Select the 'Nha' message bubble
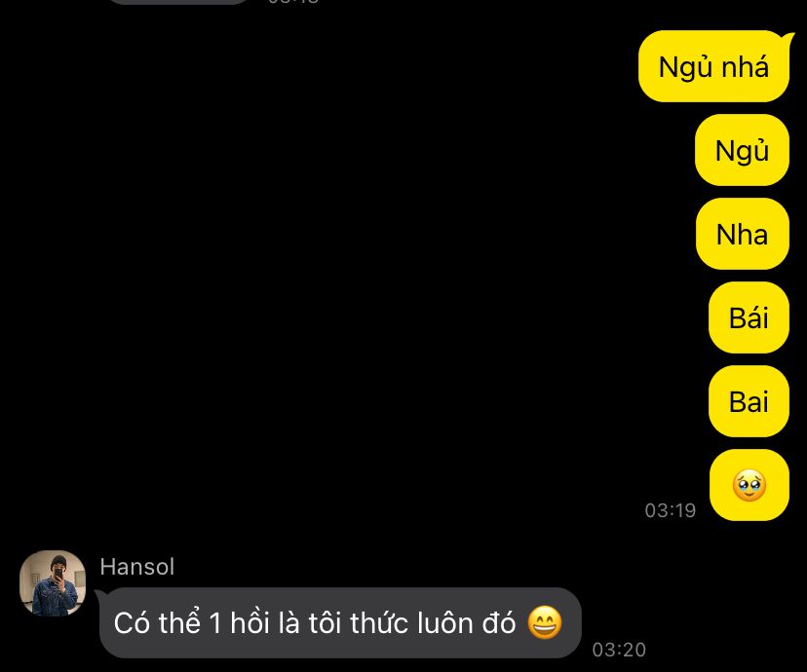The image size is (807, 672). click(x=742, y=234)
